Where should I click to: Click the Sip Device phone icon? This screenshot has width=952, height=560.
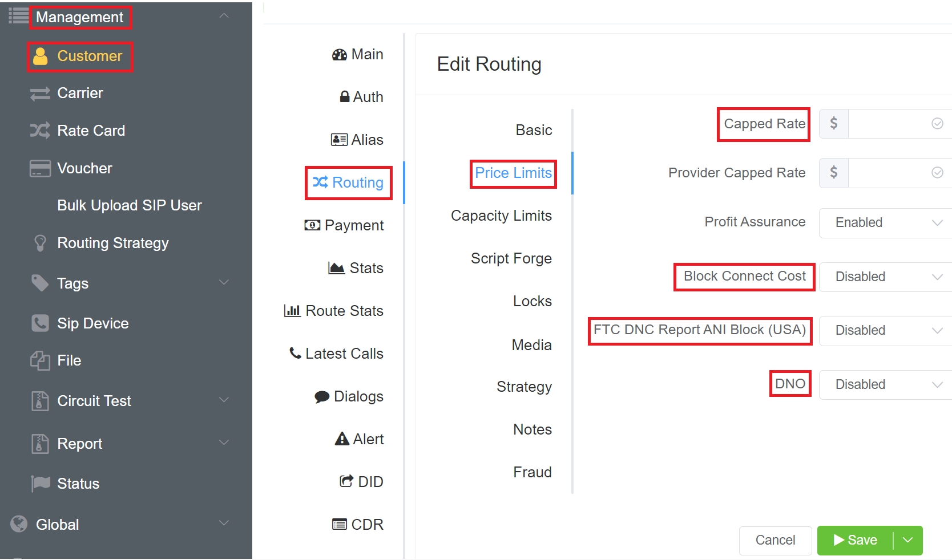click(x=40, y=323)
